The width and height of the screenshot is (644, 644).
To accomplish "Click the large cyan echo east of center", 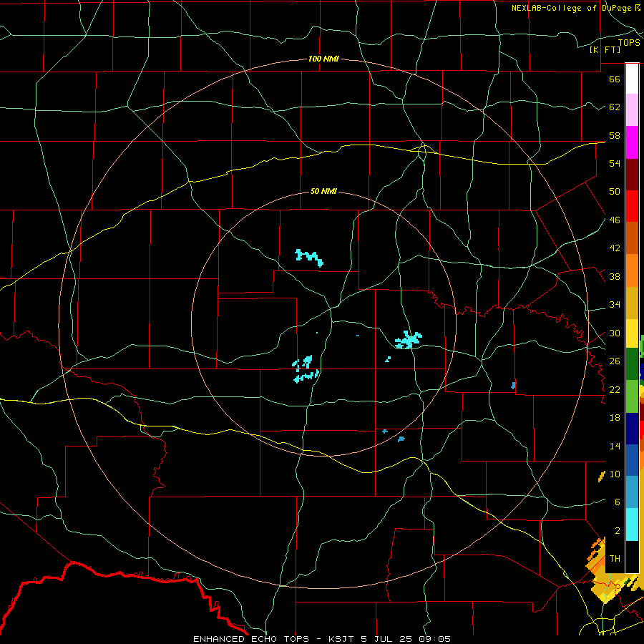I will click(409, 340).
